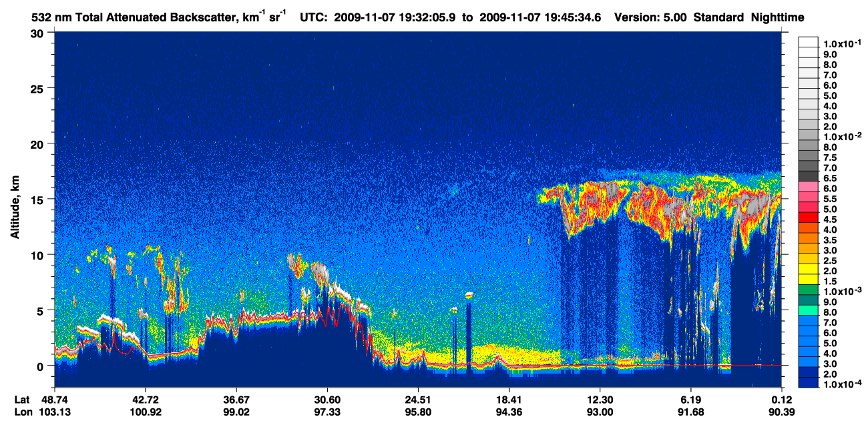Select latitude value "36.67"
868x445 pixels.
point(236,399)
